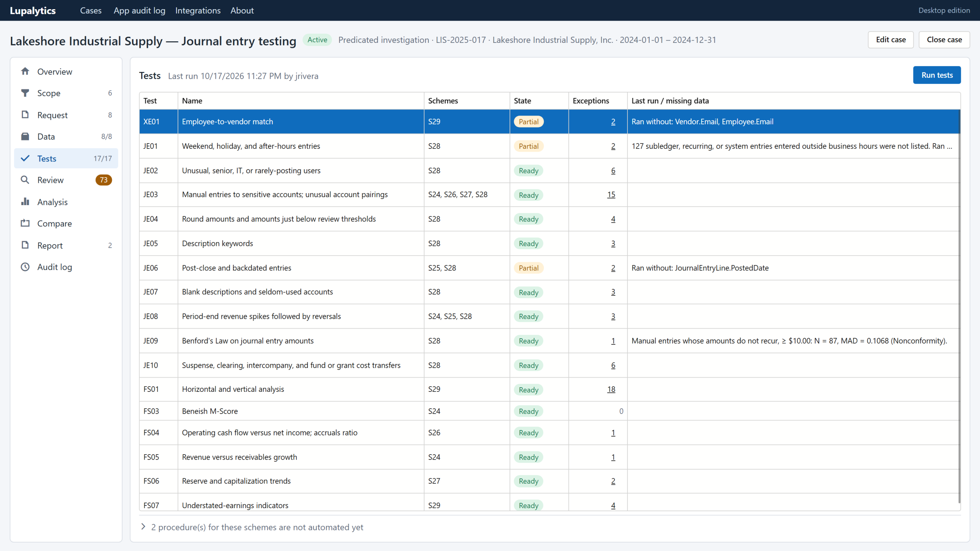Viewport: 980px width, 551px height.
Task: Open exceptions count 15 for JE03
Action: tap(611, 195)
